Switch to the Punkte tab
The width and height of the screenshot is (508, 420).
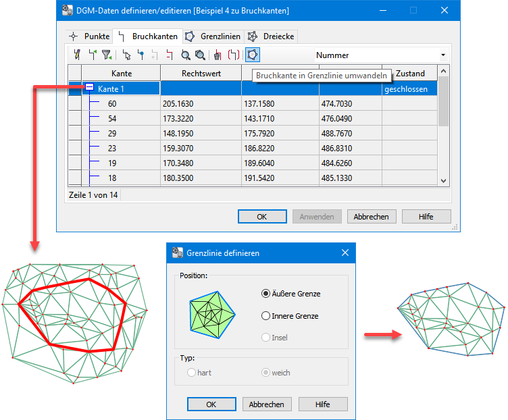[90, 36]
